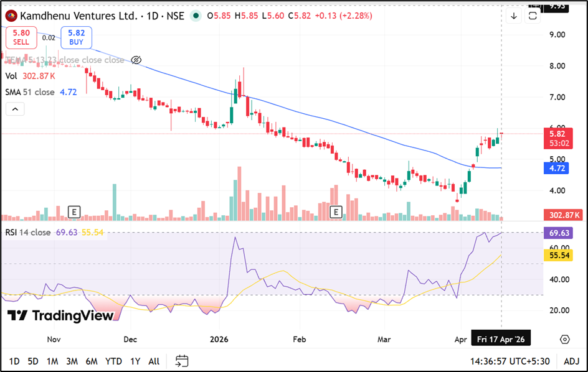Select the YTD time range
The image size is (588, 372).
113,361
